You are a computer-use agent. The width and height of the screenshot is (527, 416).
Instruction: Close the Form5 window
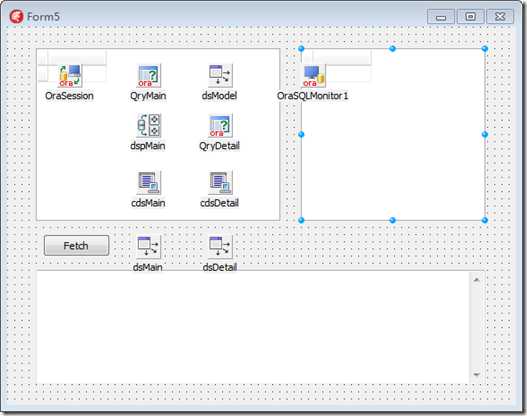click(500, 16)
